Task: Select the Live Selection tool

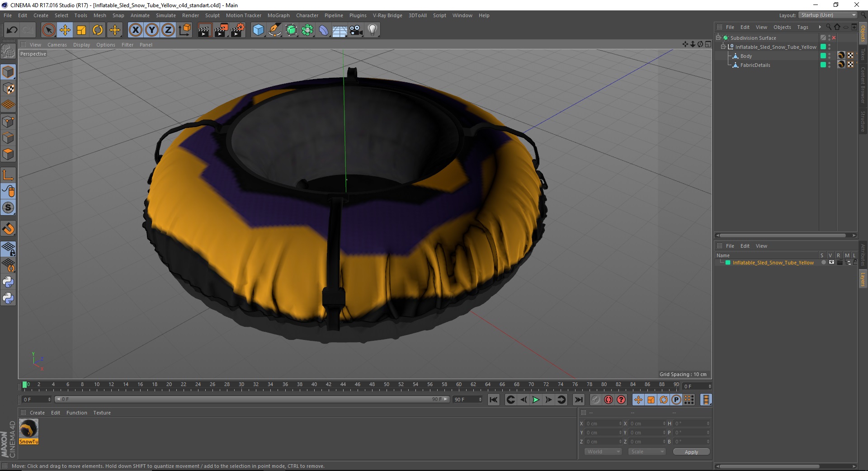Action: point(48,30)
